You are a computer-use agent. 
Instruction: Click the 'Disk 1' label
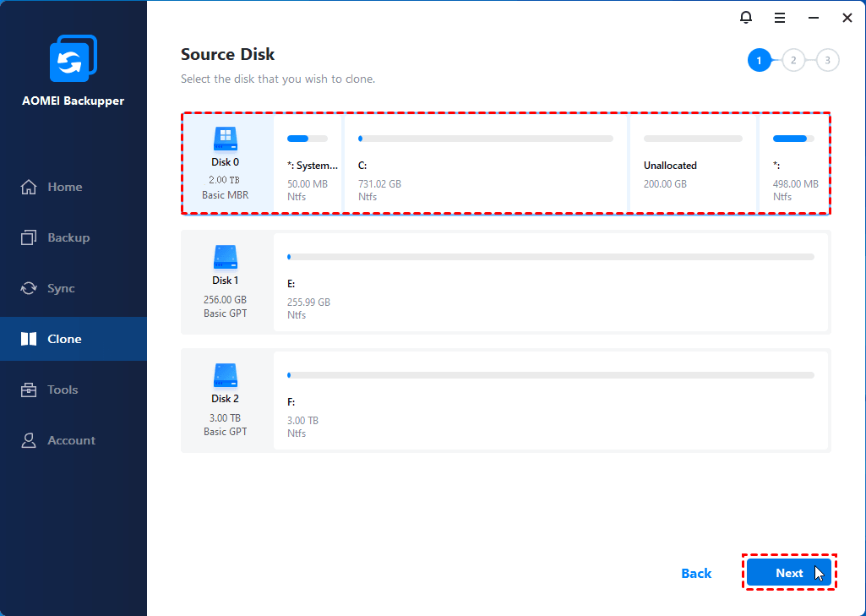point(226,280)
